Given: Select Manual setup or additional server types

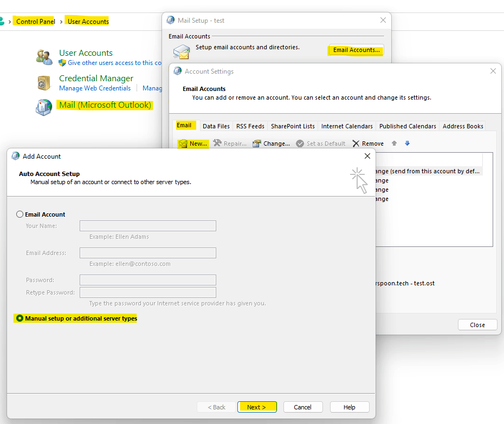Looking at the screenshot, I should tap(20, 318).
